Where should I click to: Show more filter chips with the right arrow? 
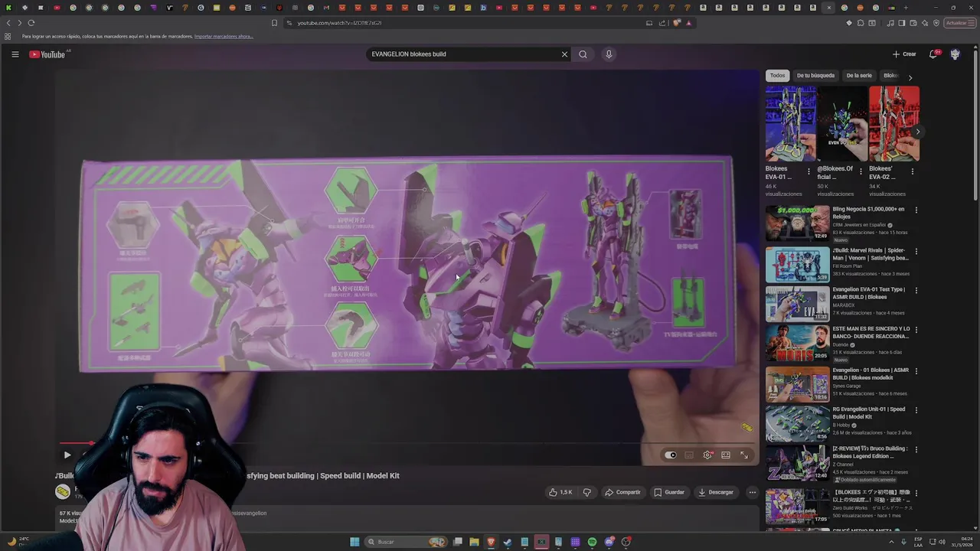coord(910,77)
